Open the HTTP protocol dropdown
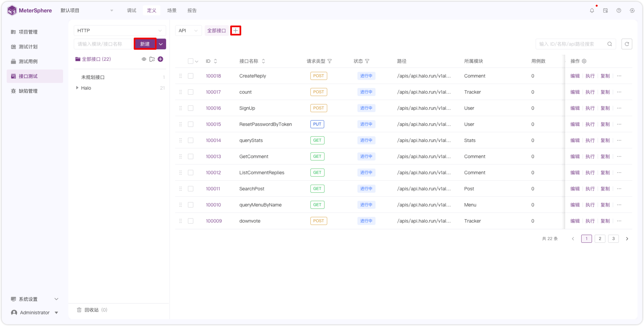Image resolution: width=644 pixels, height=326 pixels. [x=120, y=31]
